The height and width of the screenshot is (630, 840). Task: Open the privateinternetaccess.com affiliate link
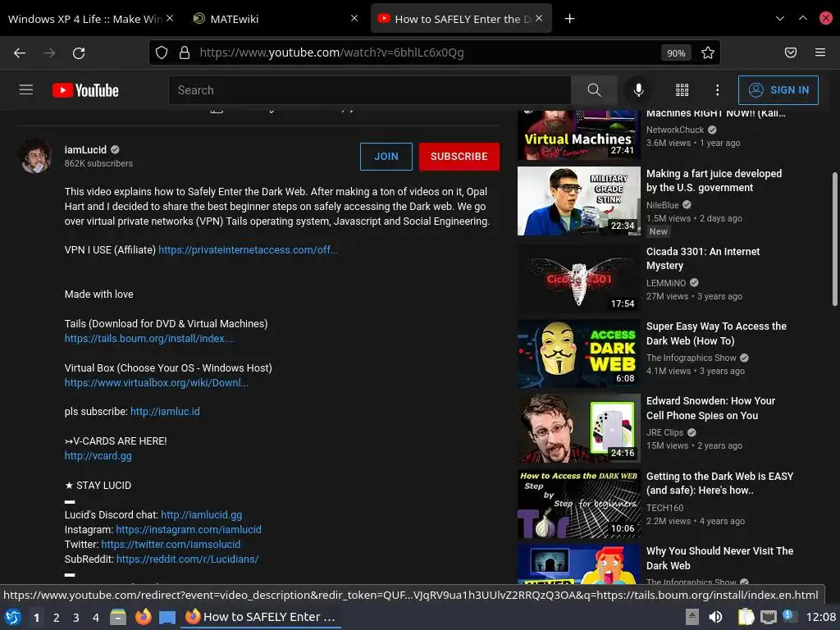pos(248,249)
